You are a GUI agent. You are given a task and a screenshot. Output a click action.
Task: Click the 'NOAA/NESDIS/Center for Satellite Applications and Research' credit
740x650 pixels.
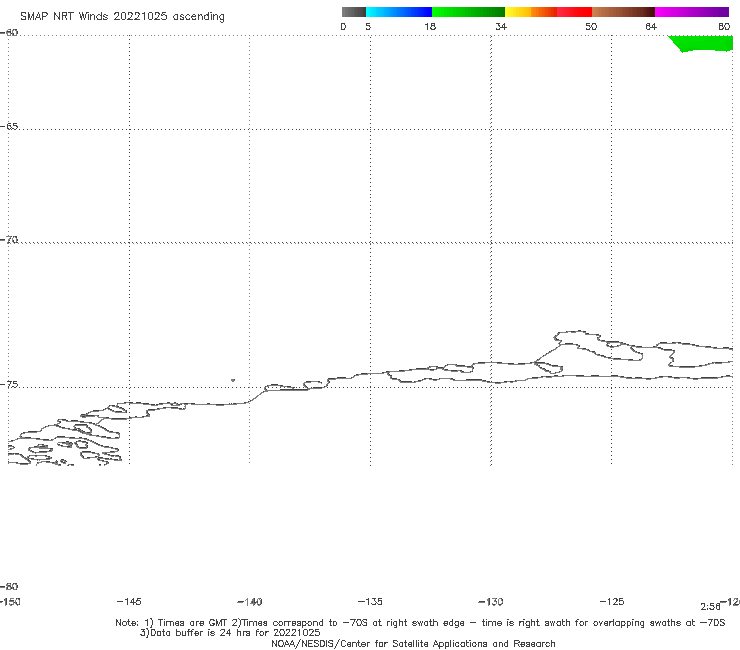coord(413,644)
